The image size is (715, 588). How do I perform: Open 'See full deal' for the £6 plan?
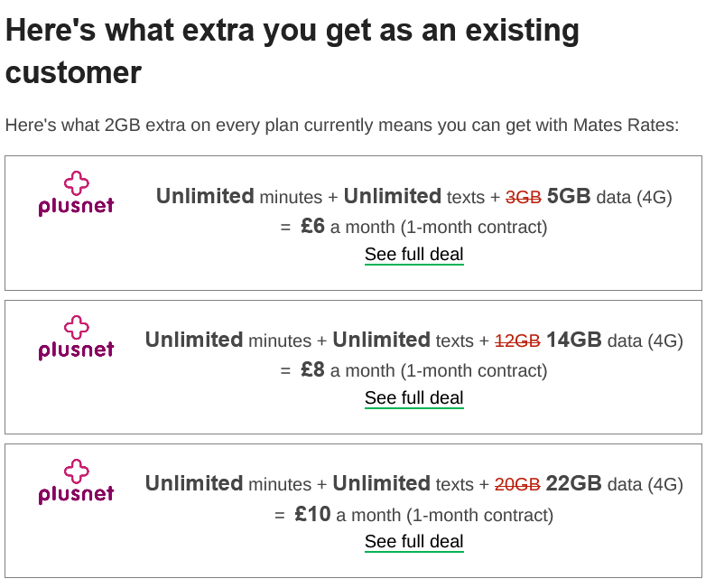coord(413,255)
